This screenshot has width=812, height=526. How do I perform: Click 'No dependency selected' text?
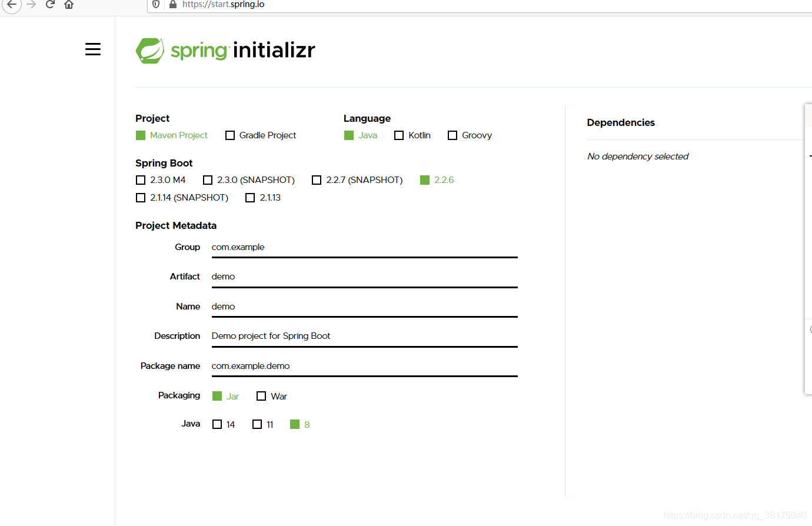(x=638, y=157)
